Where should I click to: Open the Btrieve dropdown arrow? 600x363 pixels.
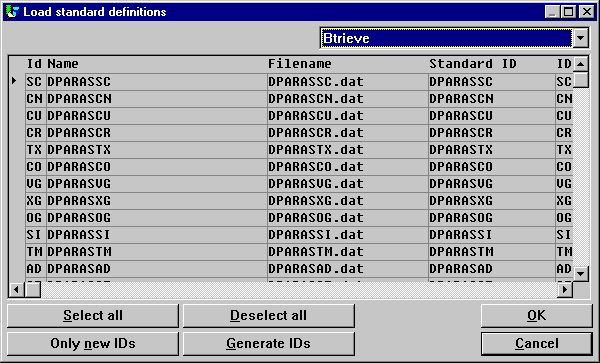pos(580,38)
